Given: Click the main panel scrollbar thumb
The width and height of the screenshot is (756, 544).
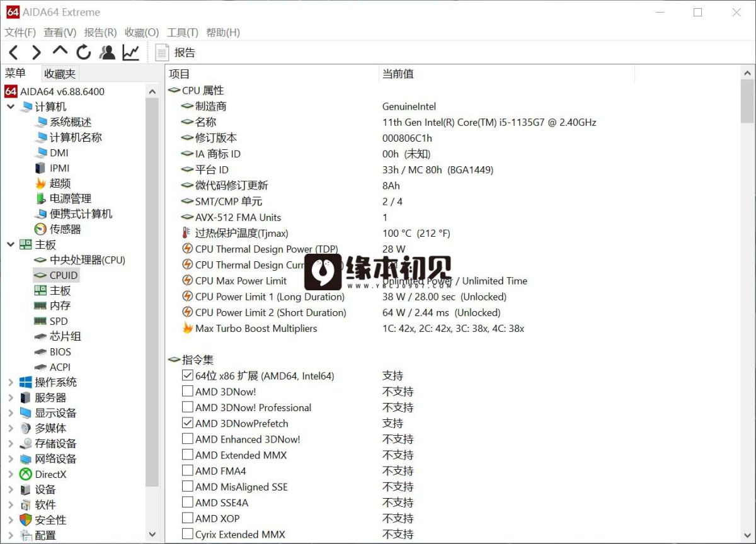Looking at the screenshot, I should coord(747,101).
